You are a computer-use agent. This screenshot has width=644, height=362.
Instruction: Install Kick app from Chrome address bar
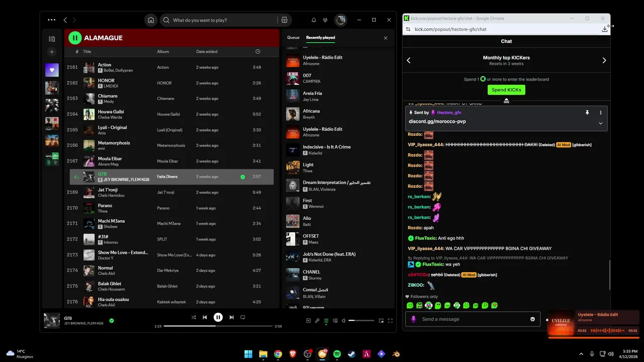tap(605, 29)
